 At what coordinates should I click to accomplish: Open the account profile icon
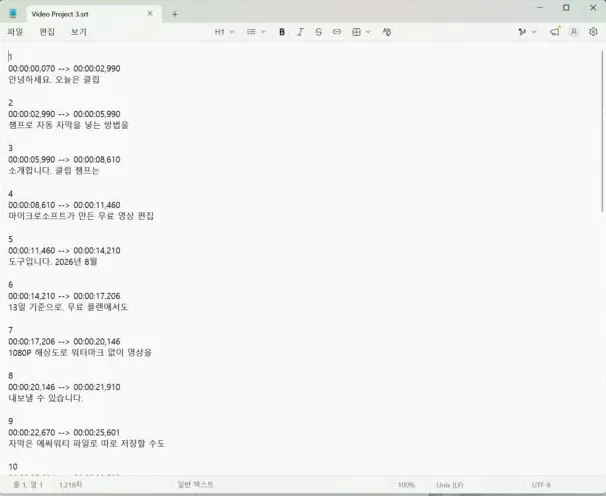(574, 32)
